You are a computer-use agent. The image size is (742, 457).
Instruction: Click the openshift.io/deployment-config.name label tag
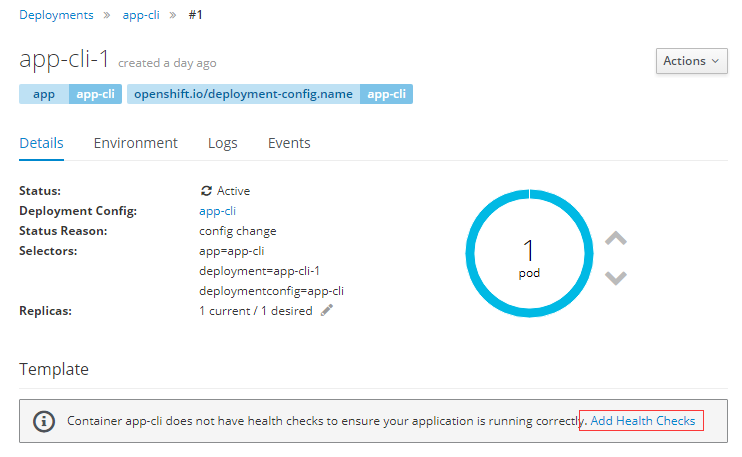pyautogui.click(x=243, y=94)
